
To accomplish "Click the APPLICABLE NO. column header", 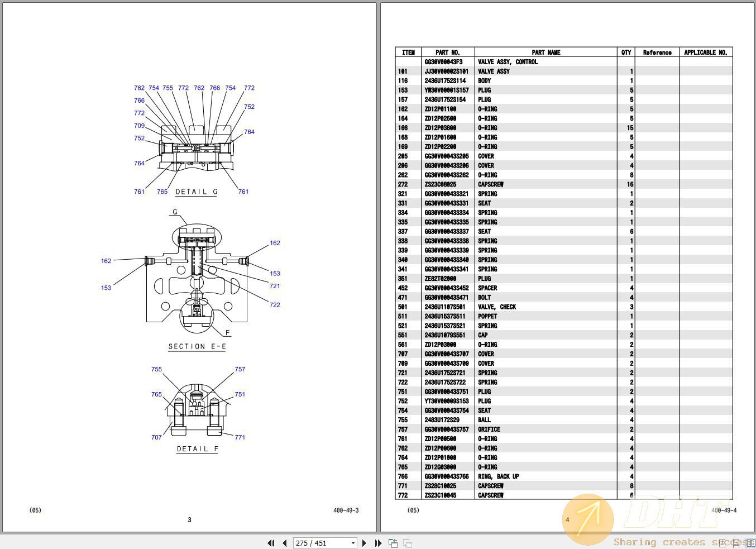I will click(x=706, y=52).
